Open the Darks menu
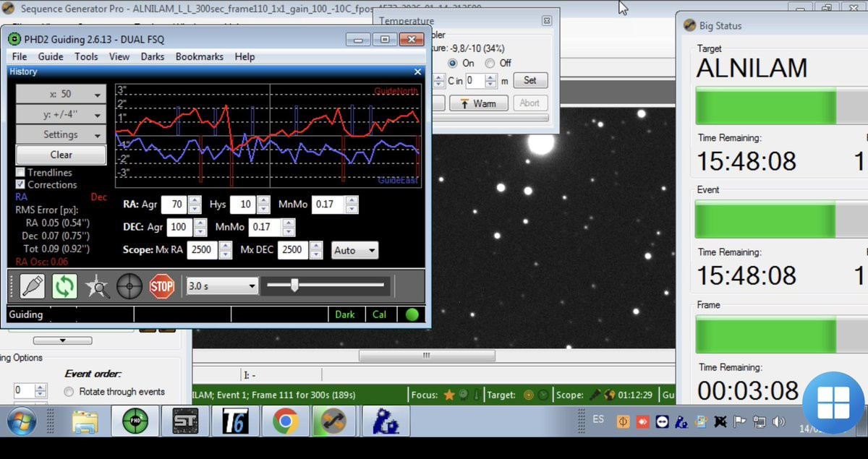The width and height of the screenshot is (868, 459). [152, 56]
